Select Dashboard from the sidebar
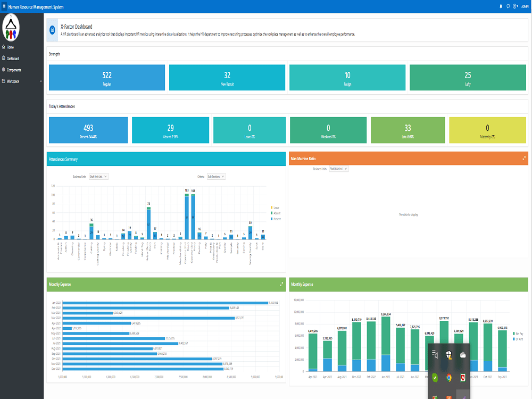 point(12,59)
